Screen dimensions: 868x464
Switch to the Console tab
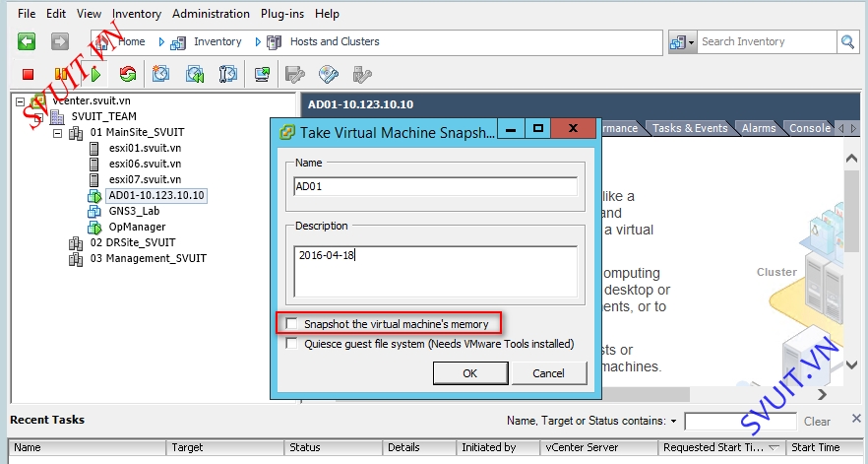click(809, 128)
